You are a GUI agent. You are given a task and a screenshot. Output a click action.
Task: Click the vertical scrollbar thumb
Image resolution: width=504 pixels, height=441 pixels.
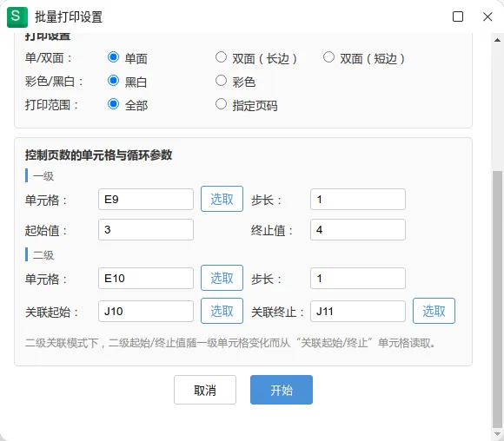(x=497, y=299)
